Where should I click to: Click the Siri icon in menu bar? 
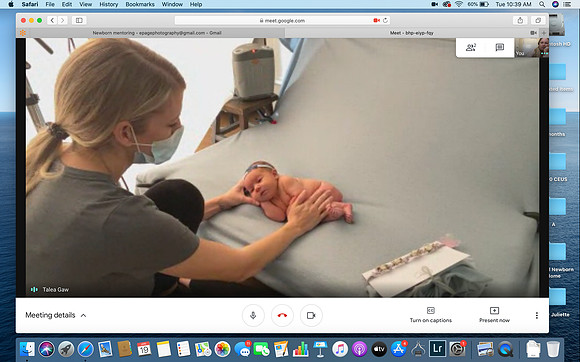click(x=555, y=4)
